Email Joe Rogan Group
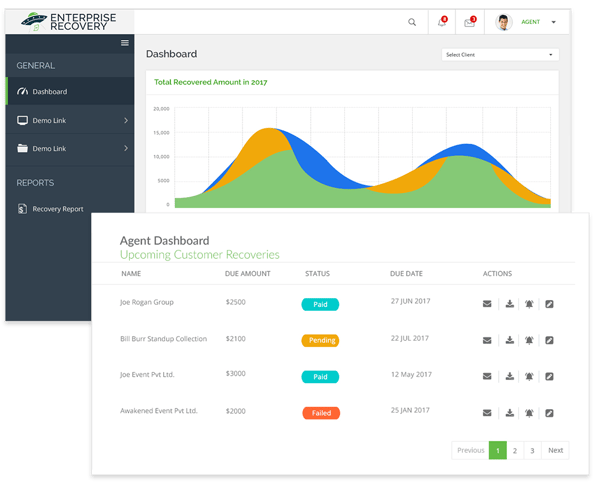 (x=487, y=304)
